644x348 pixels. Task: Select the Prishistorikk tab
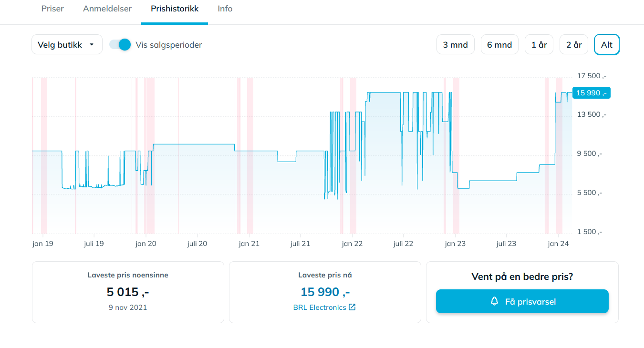point(175,9)
